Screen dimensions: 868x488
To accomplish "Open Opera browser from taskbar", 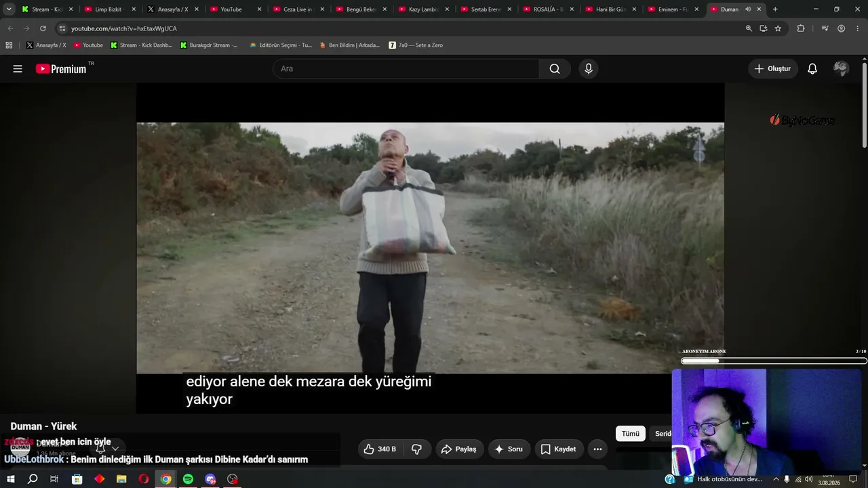I will [x=144, y=479].
